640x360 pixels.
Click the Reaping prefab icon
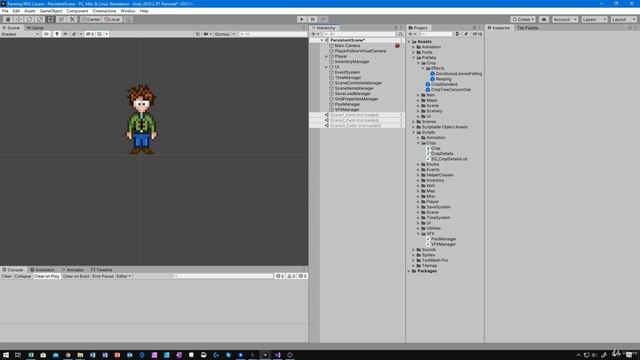click(433, 79)
